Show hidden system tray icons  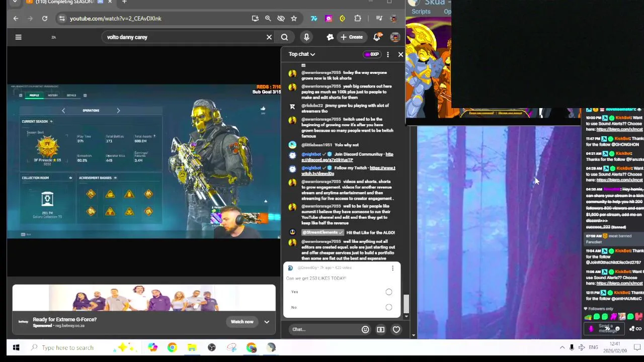[x=562, y=347]
